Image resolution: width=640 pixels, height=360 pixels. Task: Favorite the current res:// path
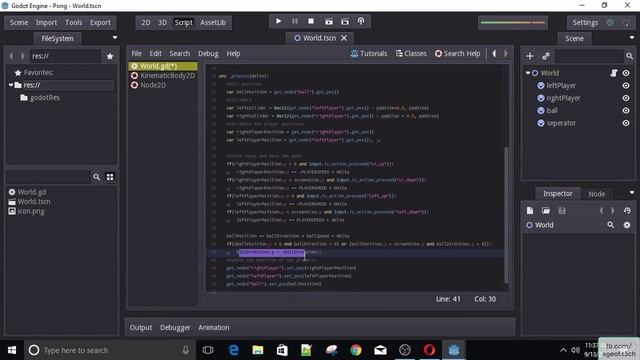tap(110, 56)
